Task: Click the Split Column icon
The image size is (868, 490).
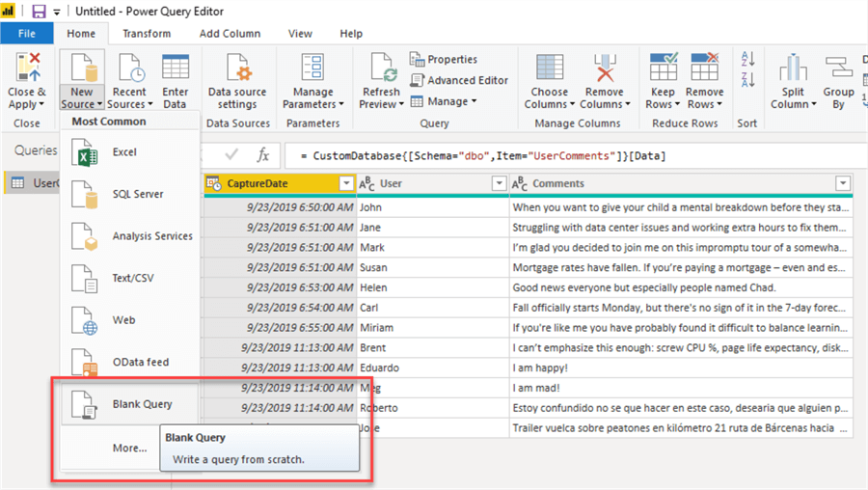Action: click(x=794, y=68)
